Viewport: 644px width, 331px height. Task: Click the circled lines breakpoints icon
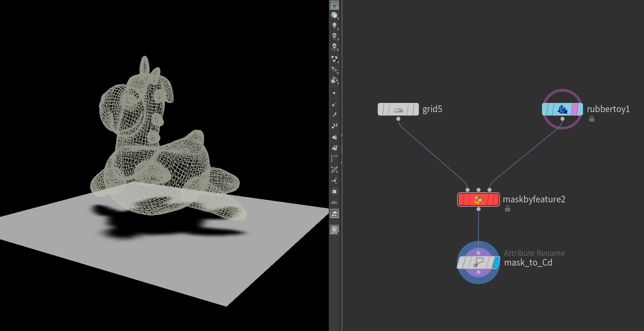334,191
